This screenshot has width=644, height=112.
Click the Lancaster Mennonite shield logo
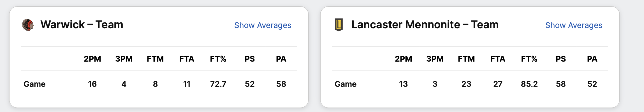tap(339, 25)
